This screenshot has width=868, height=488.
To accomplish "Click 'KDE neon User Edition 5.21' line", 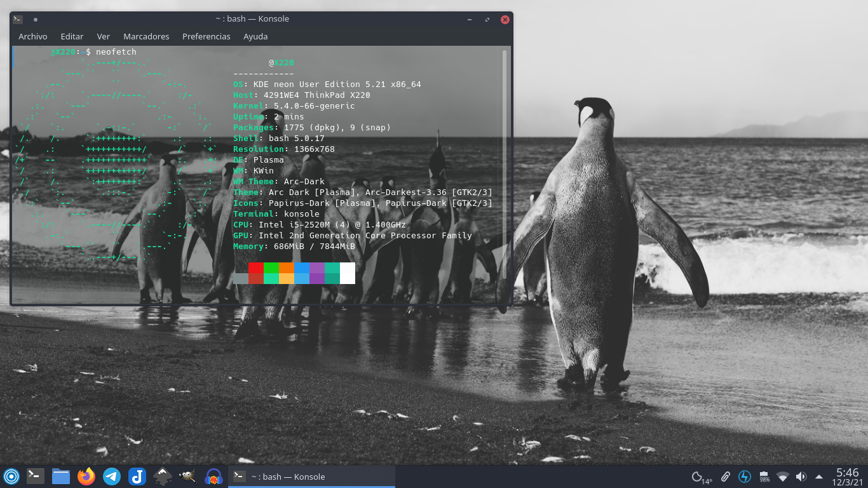I will pyautogui.click(x=327, y=85).
